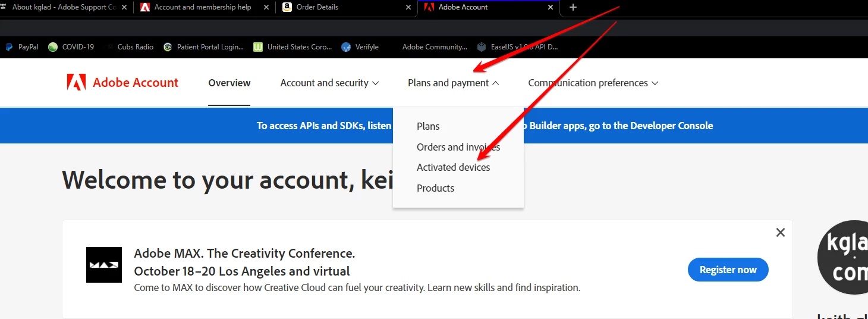Click 'Welcome to your account' heading
The image size is (868, 319).
click(x=227, y=180)
